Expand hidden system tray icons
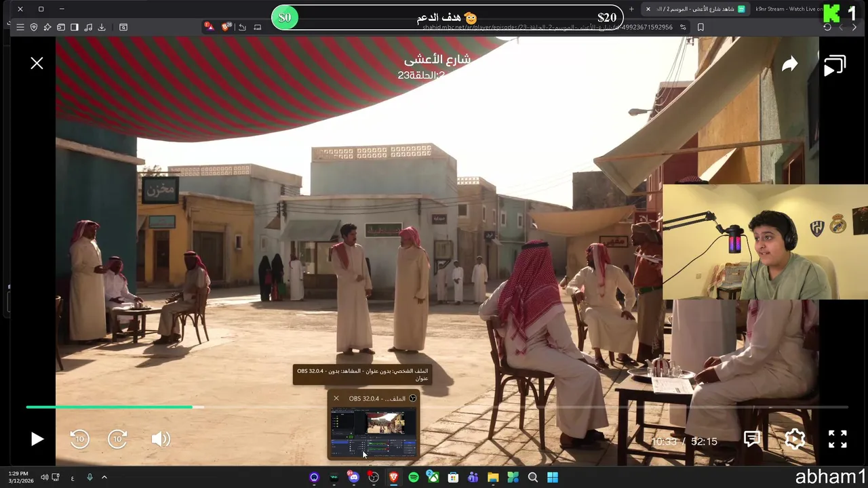 coord(104,477)
